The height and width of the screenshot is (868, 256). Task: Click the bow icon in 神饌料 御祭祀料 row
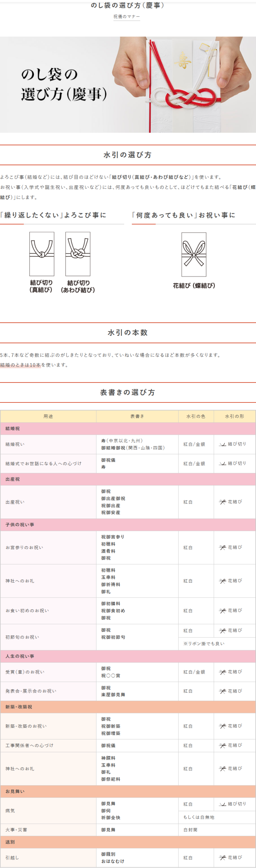[222, 769]
